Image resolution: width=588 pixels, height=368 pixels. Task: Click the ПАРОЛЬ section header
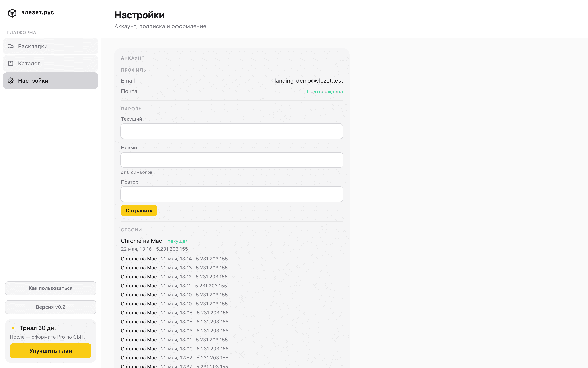pos(131,109)
